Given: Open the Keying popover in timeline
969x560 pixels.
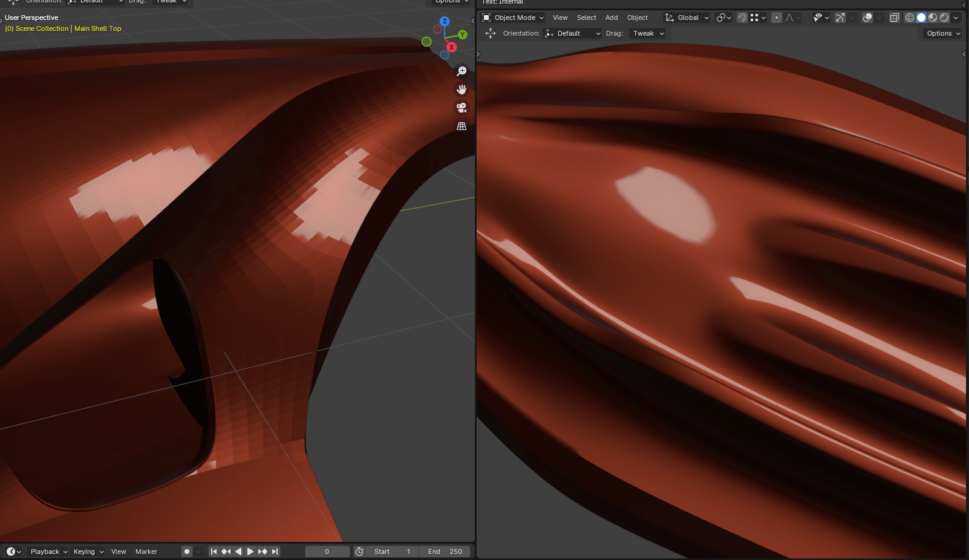Looking at the screenshot, I should pos(88,552).
